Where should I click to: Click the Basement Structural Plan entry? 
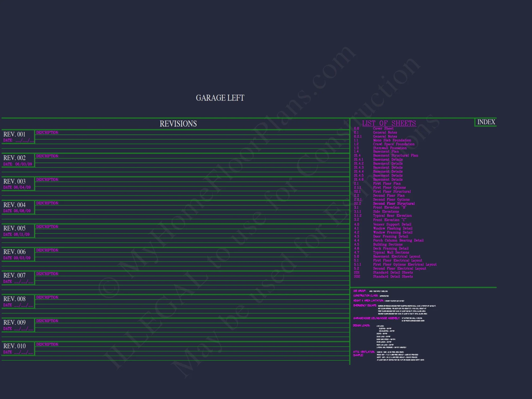pyautogui.click(x=395, y=156)
